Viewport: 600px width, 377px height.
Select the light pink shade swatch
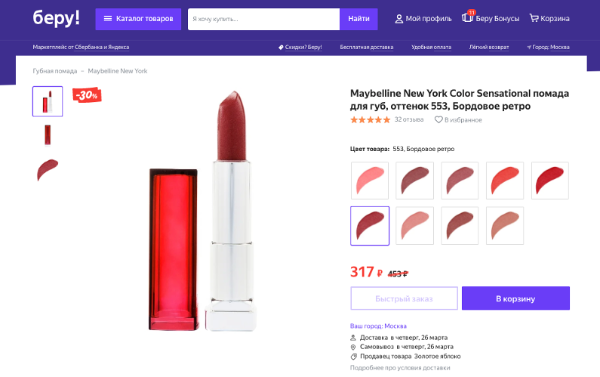pyautogui.click(x=370, y=181)
